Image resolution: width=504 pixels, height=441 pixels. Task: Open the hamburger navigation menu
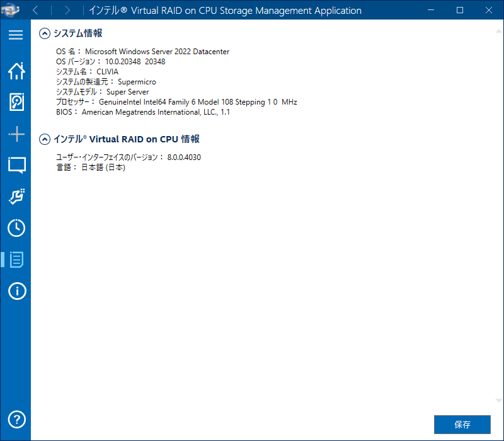pyautogui.click(x=16, y=35)
